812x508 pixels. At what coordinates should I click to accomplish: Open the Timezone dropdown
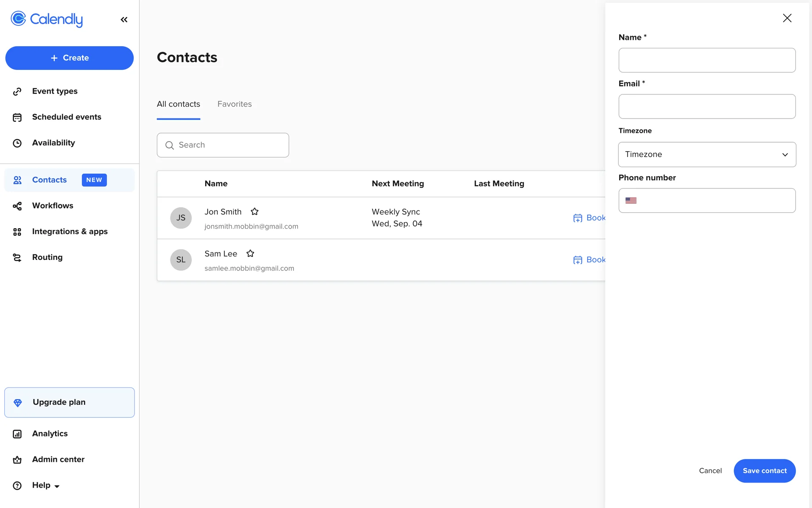click(x=707, y=155)
